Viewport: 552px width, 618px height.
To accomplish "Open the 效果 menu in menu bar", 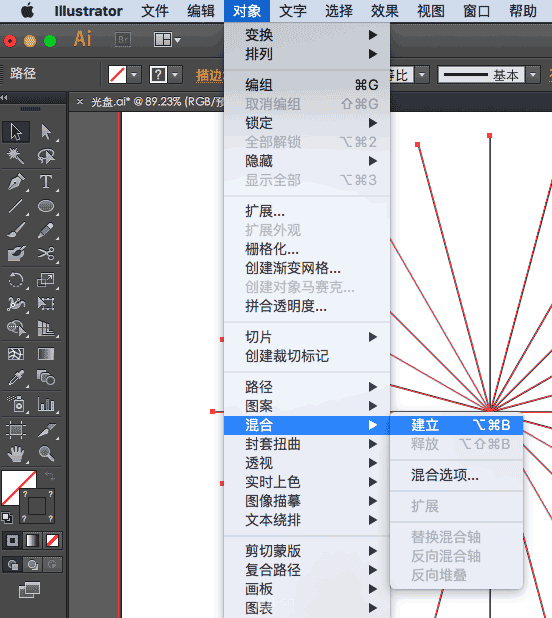I will (385, 11).
